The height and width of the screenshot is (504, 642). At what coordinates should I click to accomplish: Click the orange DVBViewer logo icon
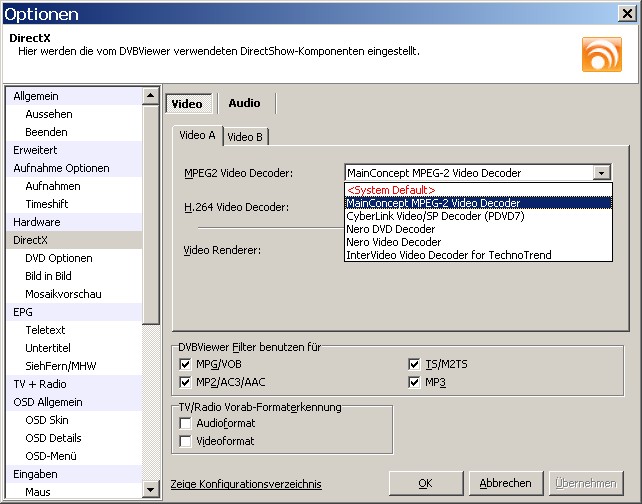coord(601,54)
